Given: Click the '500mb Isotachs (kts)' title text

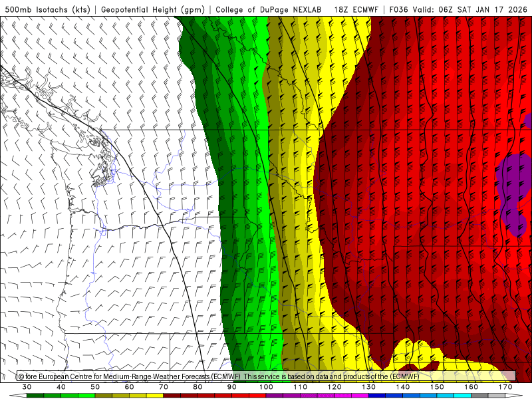Looking at the screenshot, I should click(47, 9).
